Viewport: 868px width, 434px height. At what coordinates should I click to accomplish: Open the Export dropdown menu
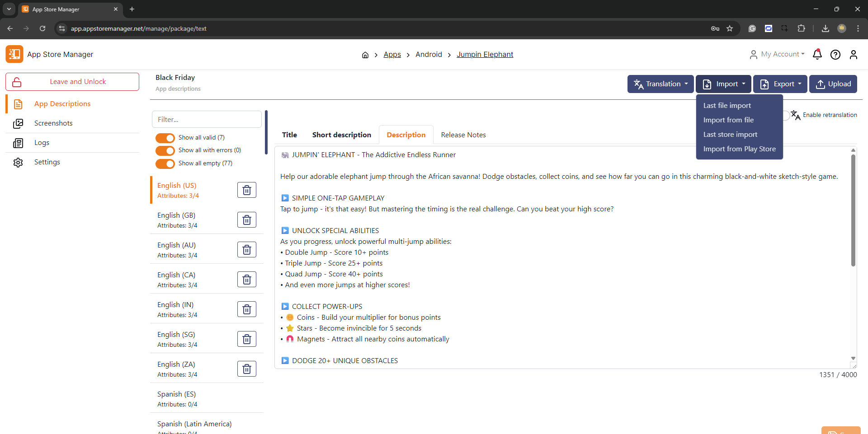780,84
